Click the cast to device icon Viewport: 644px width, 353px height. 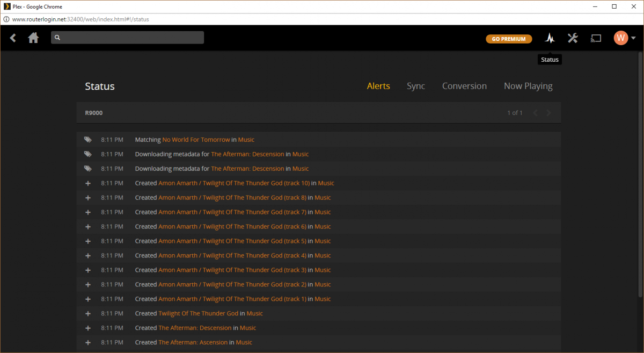[x=596, y=38]
